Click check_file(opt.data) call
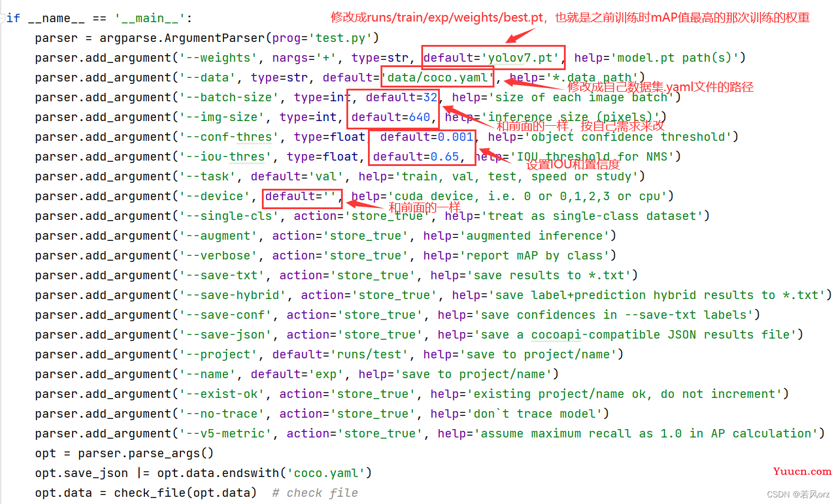The height and width of the screenshot is (504, 839). 185,493
